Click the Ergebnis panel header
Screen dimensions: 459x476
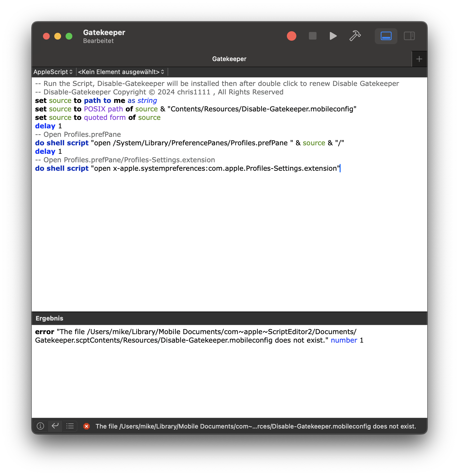[229, 318]
